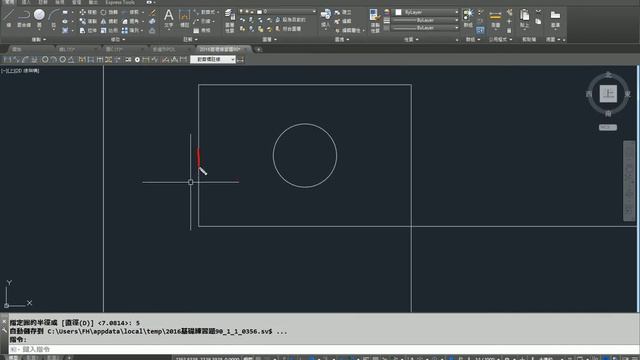
Task: Click the Linear dimension icon on toolbar
Action: pos(7,60)
